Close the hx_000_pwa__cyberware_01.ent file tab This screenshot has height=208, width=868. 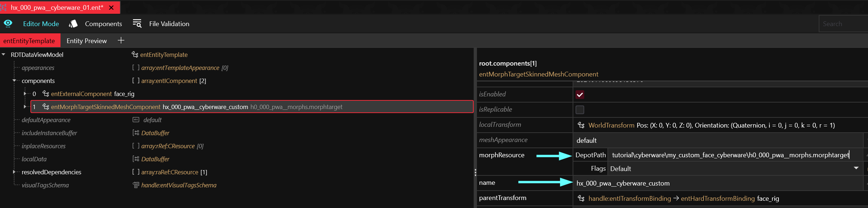111,8
